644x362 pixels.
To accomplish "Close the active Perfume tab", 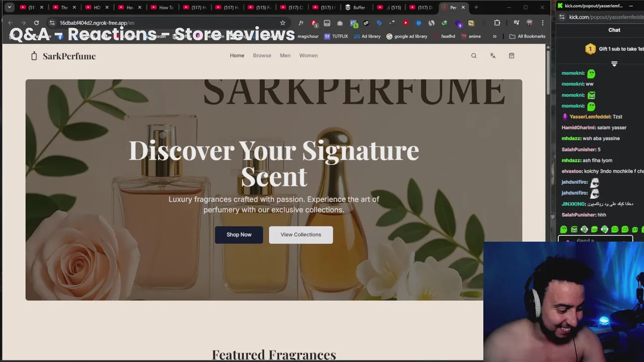I will pyautogui.click(x=463, y=7).
